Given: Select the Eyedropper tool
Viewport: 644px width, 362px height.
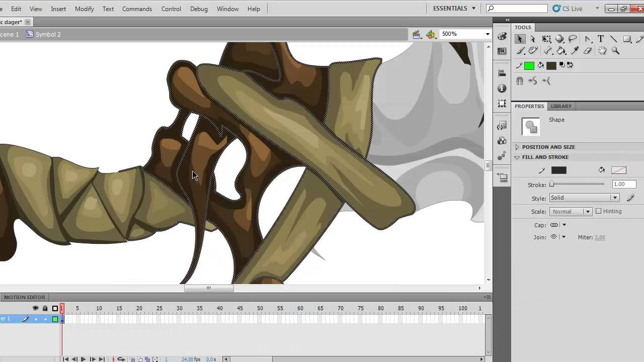Looking at the screenshot, I should (x=575, y=51).
